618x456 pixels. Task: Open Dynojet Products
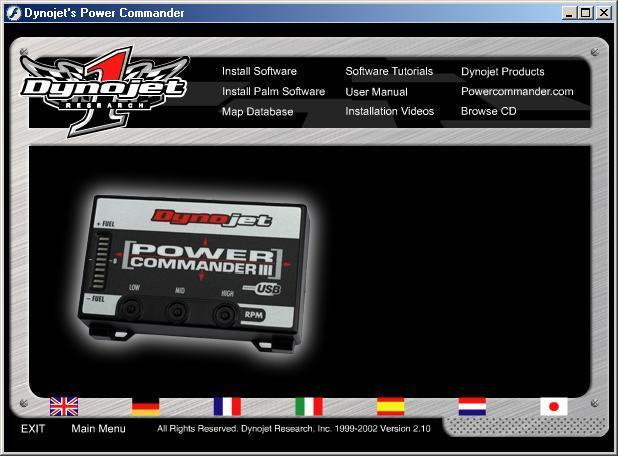coord(503,72)
